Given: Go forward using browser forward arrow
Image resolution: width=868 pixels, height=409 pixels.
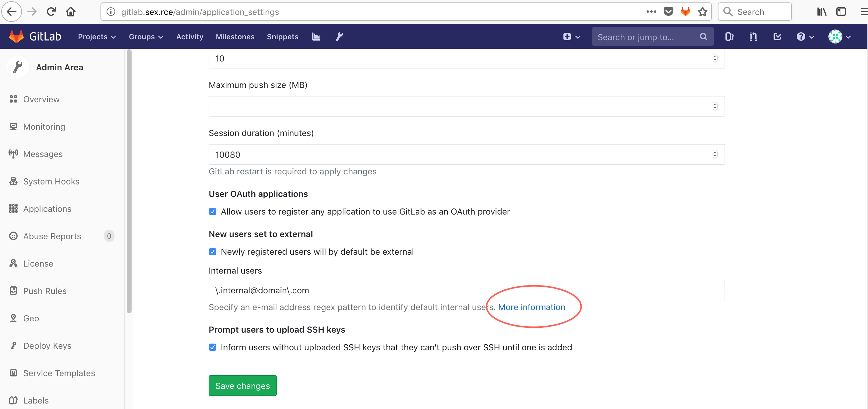Looking at the screenshot, I should [x=32, y=12].
